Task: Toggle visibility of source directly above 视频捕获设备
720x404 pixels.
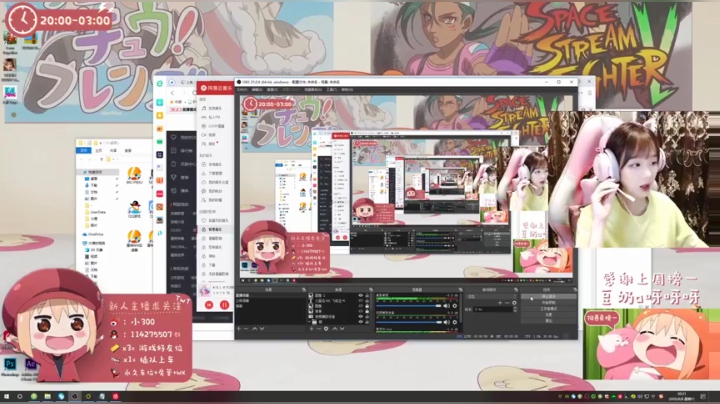Action: click(x=360, y=311)
